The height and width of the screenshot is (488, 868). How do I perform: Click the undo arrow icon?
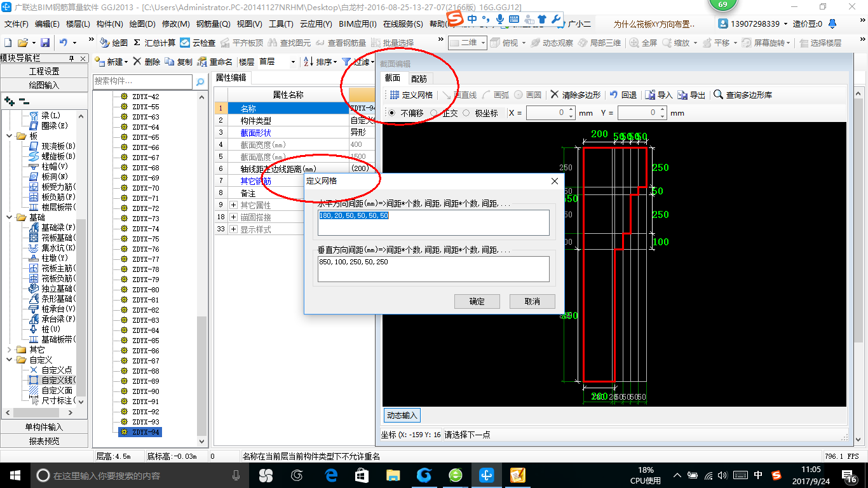tap(64, 43)
